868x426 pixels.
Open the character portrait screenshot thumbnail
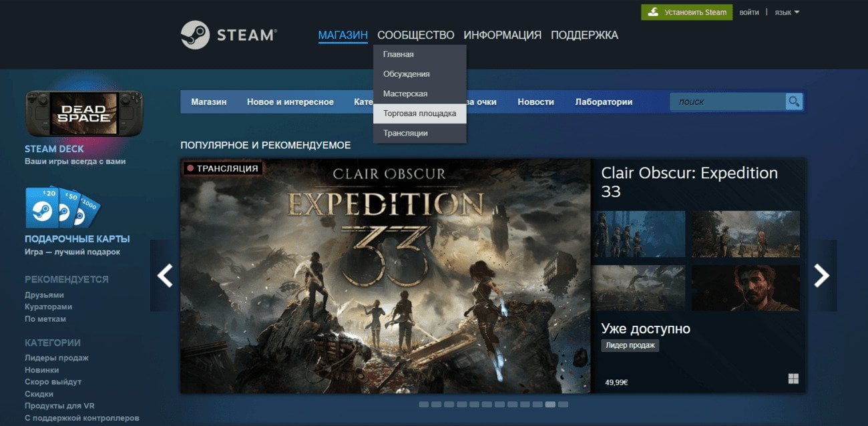[745, 288]
